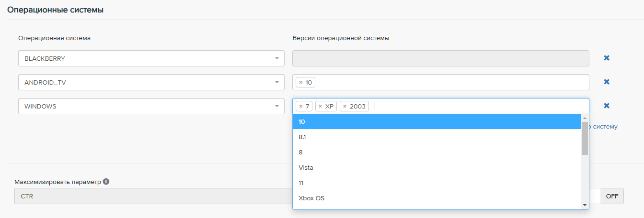Click info icon next to Максимизировать параметр

[106, 182]
